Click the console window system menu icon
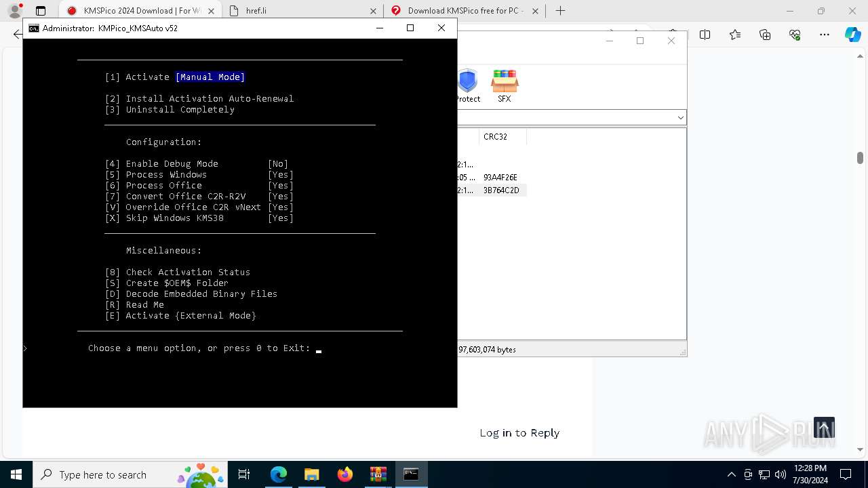Screen dimensions: 868x488 click(x=33, y=28)
